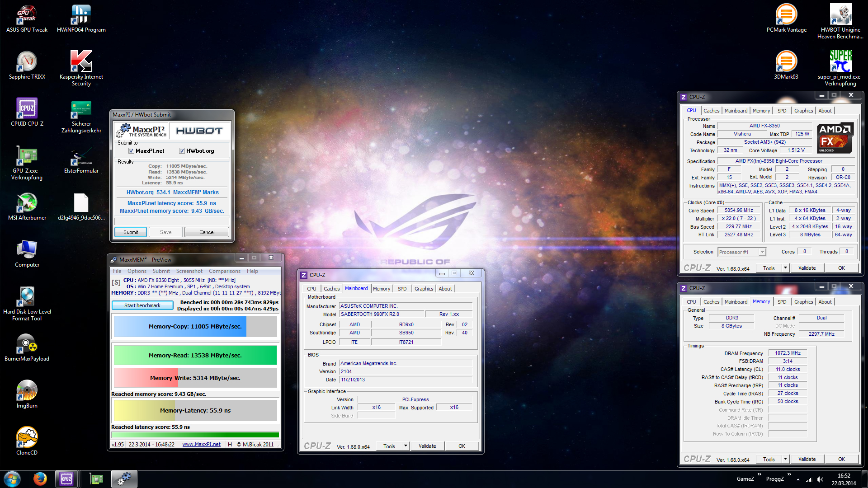Click the HWBOT logo banner

click(x=199, y=131)
